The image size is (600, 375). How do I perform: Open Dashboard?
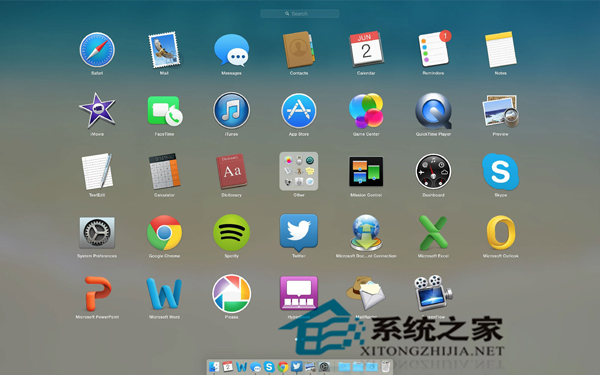[x=434, y=171]
